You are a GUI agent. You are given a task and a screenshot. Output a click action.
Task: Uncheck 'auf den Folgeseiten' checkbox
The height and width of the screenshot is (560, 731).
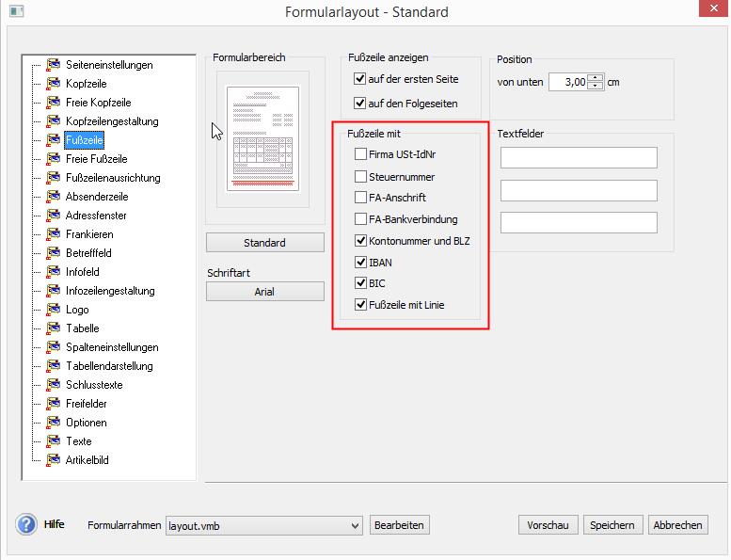click(359, 103)
